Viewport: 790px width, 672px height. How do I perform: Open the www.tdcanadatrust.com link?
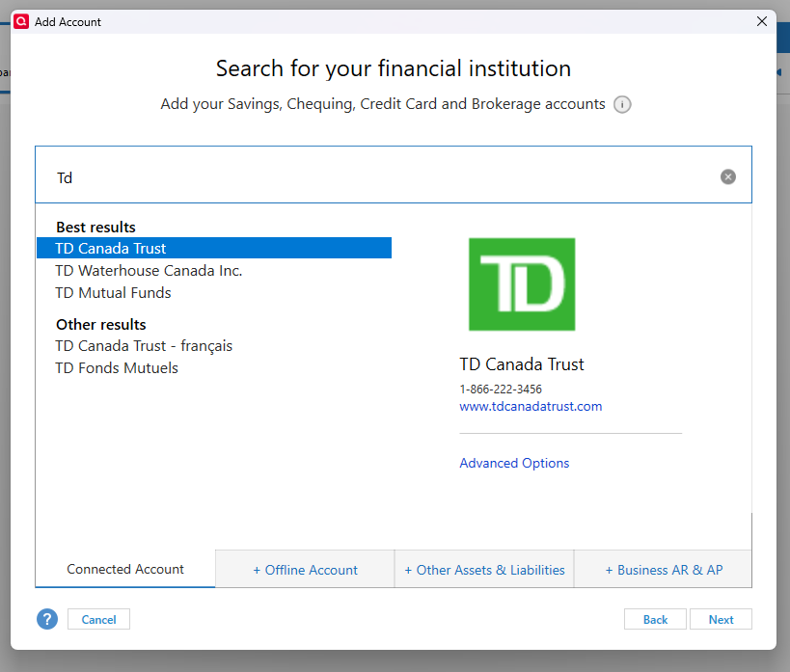point(531,406)
